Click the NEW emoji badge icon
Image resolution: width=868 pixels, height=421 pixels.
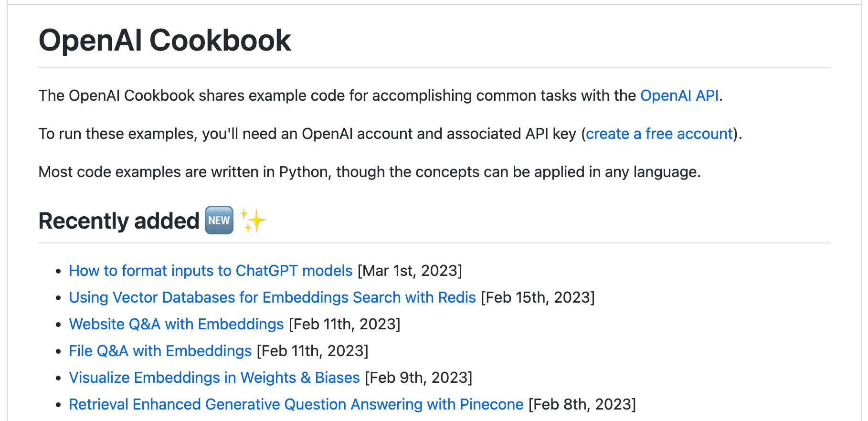[219, 220]
